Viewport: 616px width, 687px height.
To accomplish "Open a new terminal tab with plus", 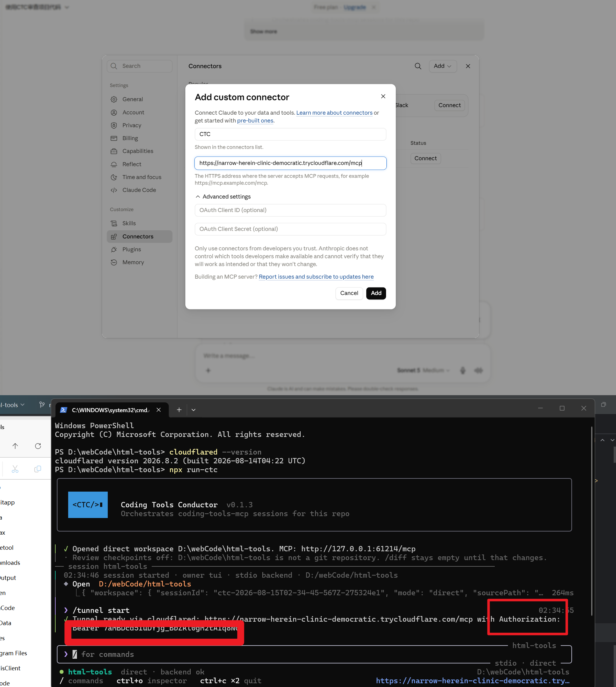I will click(x=179, y=410).
